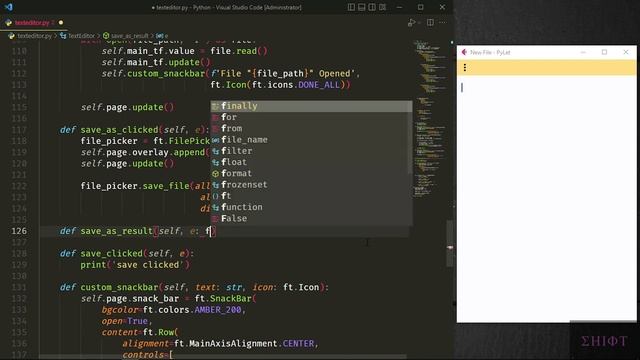The width and height of the screenshot is (640, 360).
Task: Click the editor vertical scrollbar thumb
Action: (x=450, y=243)
